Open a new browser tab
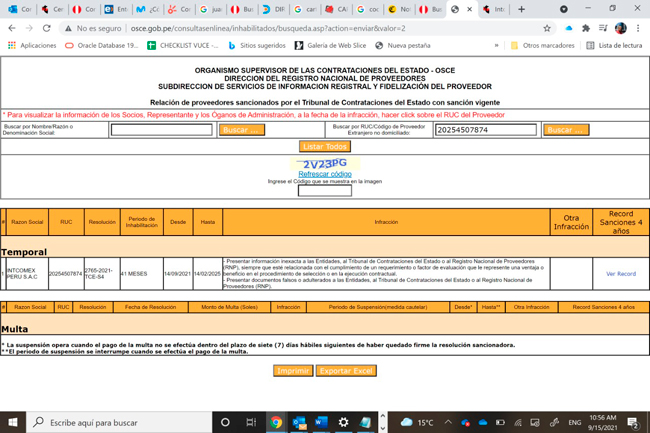The width and height of the screenshot is (650, 433). (521, 9)
